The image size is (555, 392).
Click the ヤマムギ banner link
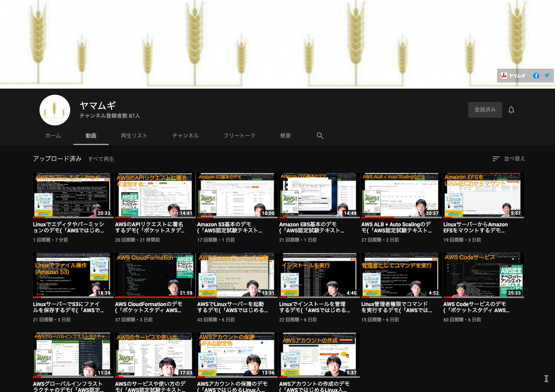coord(513,76)
